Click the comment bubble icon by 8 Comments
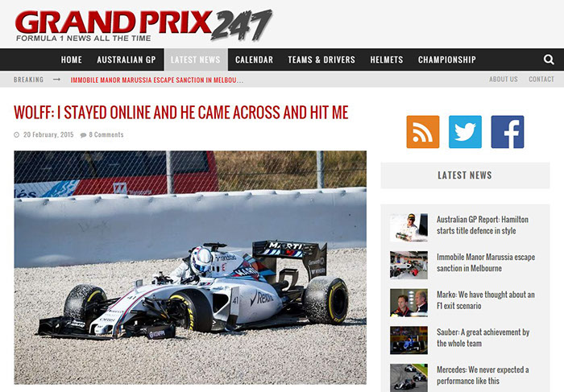Viewport: 564px width, 392px height. [84, 135]
